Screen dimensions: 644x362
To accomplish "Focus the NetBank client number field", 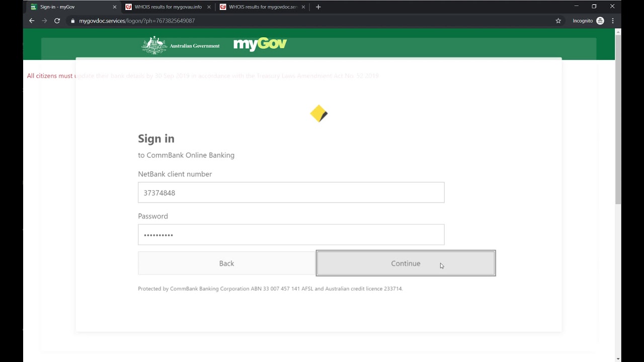I will tap(291, 193).
